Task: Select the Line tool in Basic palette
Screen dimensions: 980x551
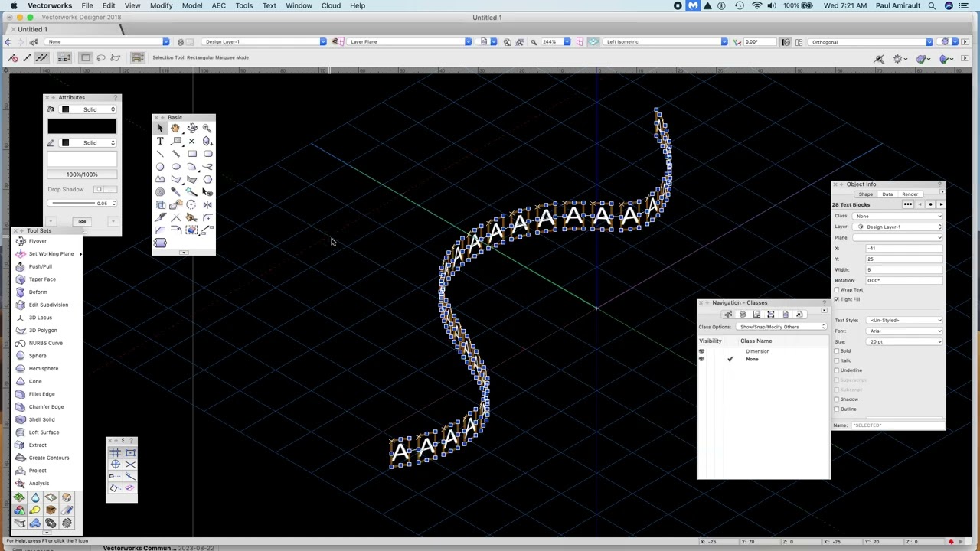Action: [160, 154]
